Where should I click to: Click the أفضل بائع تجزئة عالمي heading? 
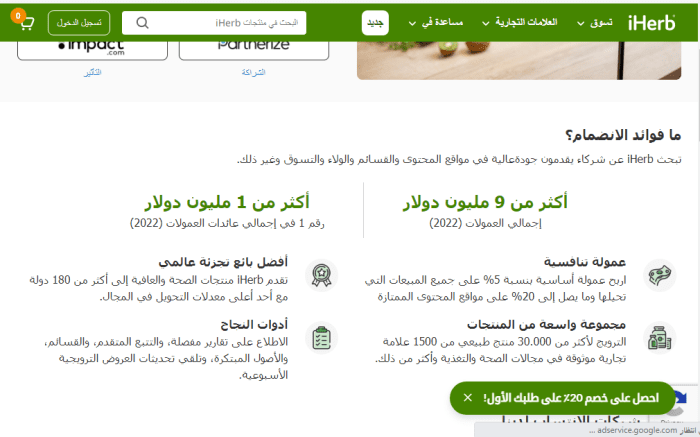tap(223, 262)
